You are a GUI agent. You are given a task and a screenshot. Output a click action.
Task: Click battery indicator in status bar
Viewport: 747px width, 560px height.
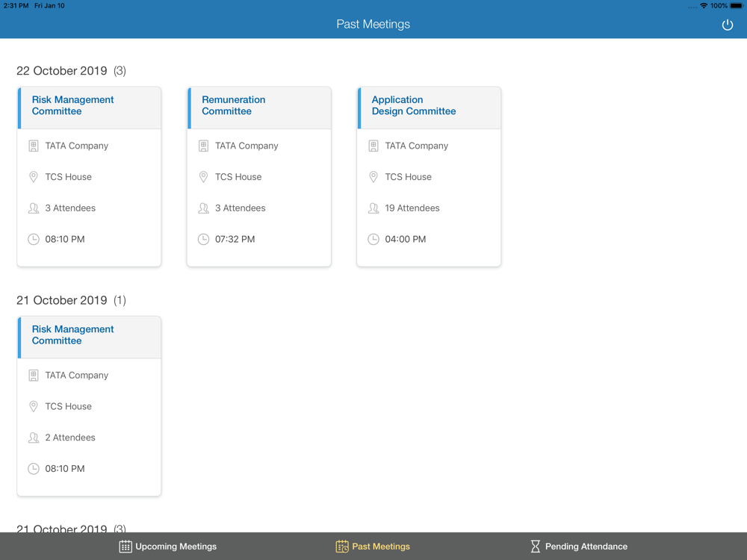click(736, 6)
